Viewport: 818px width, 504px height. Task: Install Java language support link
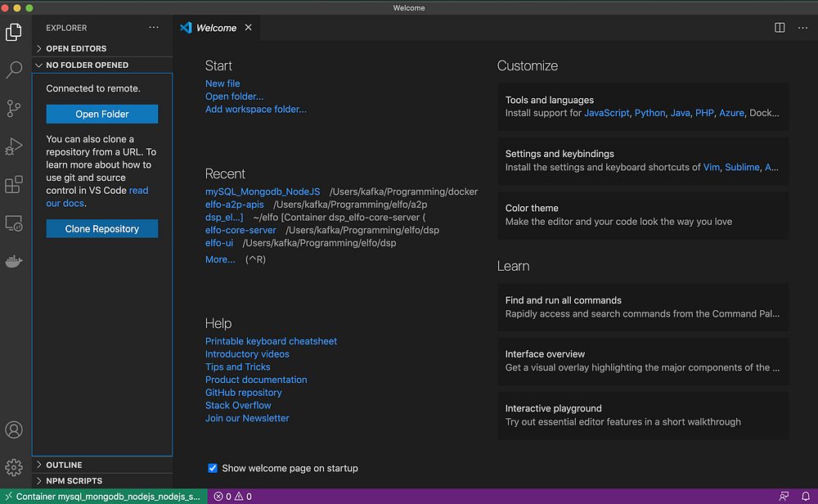click(680, 113)
